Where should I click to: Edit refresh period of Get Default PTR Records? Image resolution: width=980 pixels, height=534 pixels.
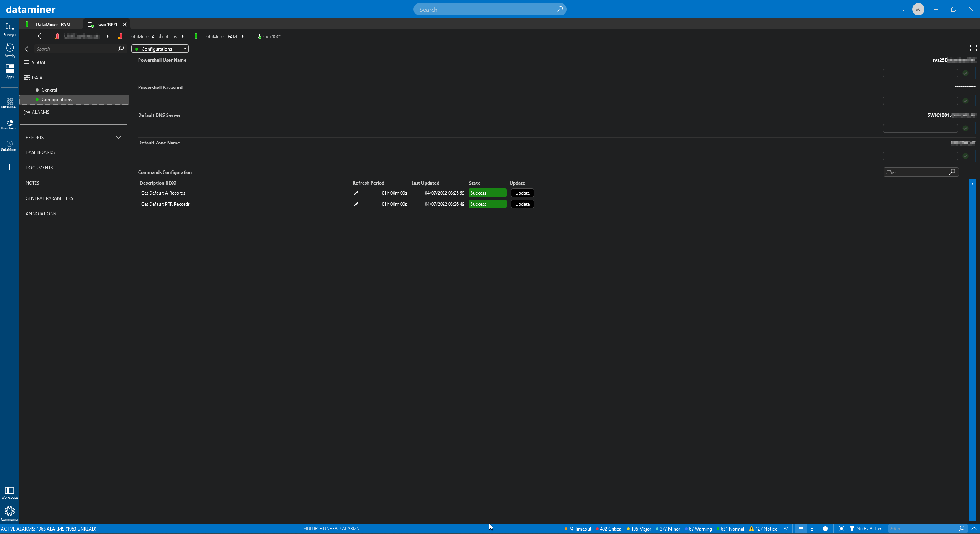click(356, 204)
